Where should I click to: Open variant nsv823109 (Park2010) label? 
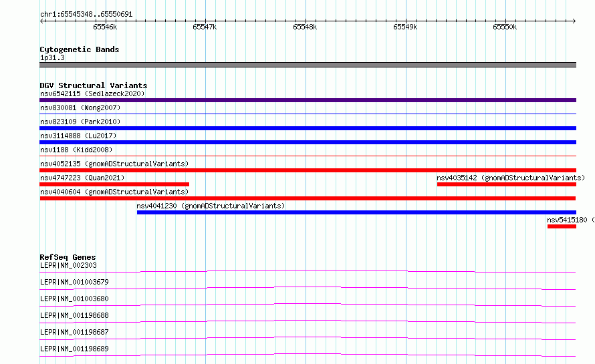pos(80,122)
